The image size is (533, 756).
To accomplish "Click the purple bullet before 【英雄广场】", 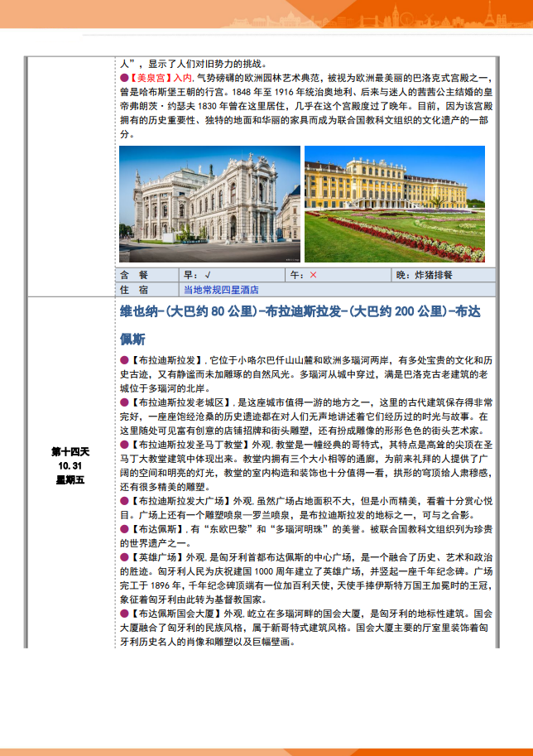I will tap(124, 557).
